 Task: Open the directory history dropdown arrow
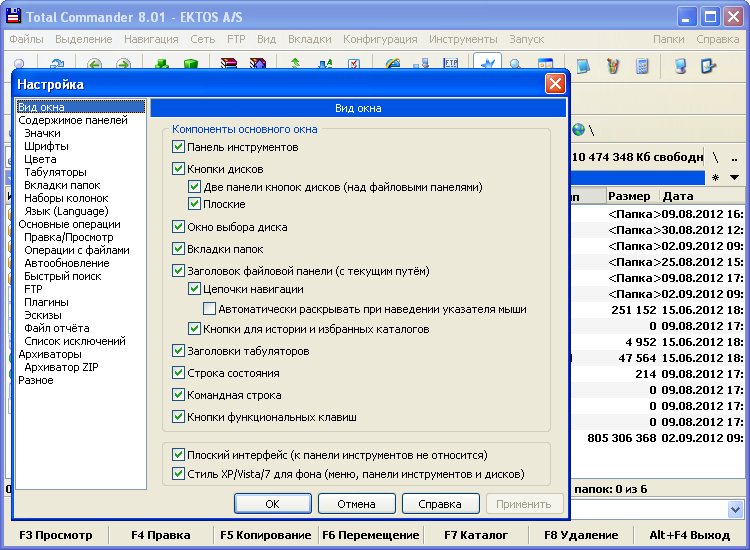coord(734,177)
